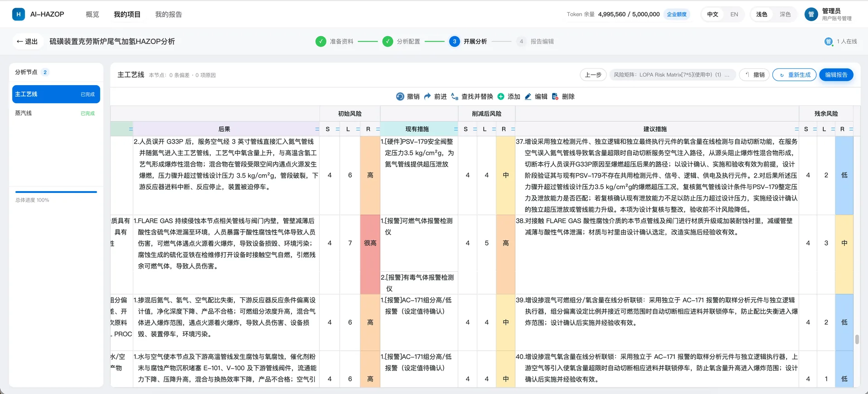
Task: Click the 企业额度 badge
Action: point(677,14)
